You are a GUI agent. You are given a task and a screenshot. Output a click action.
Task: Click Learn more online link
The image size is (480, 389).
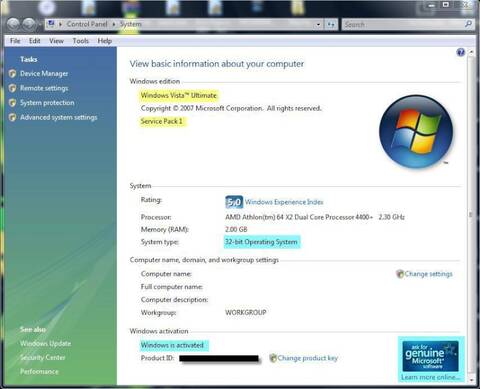tap(430, 377)
